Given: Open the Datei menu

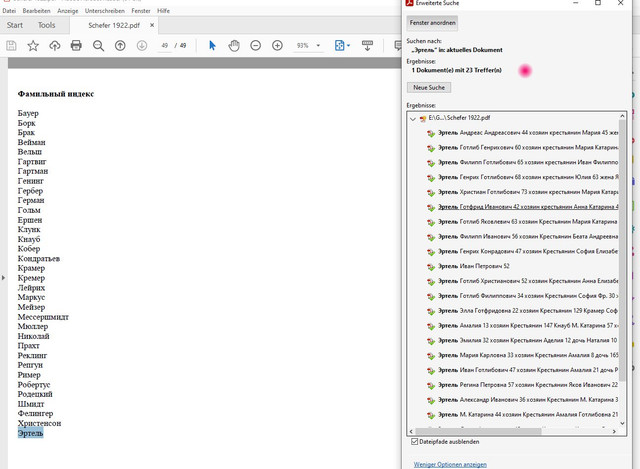Looking at the screenshot, I should [9, 11].
